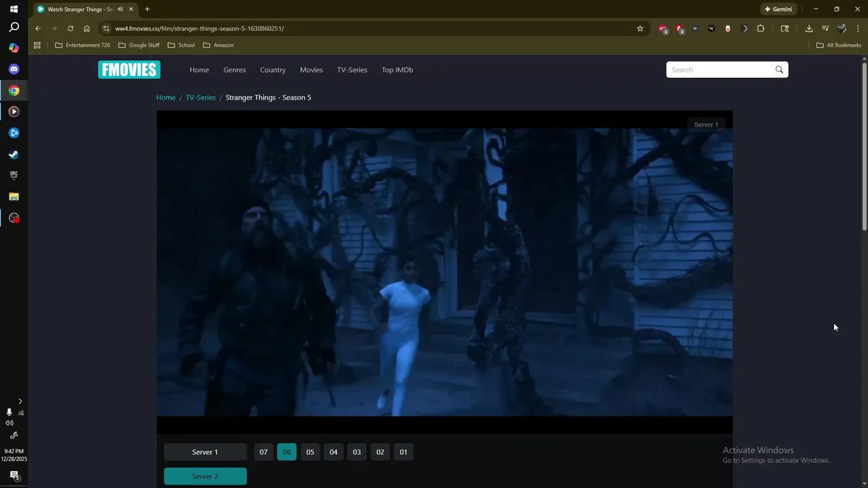Image resolution: width=868 pixels, height=488 pixels.
Task: Click the browser address bar URL
Action: pyautogui.click(x=199, y=28)
